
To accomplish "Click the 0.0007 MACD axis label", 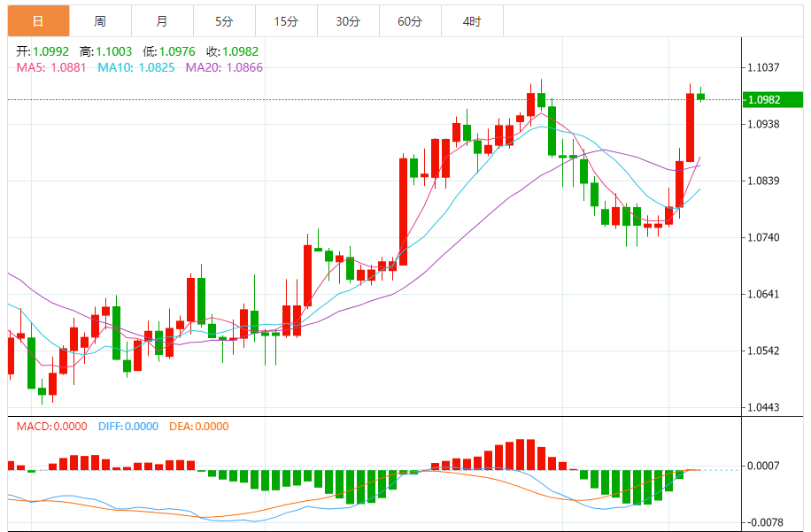I will [x=763, y=466].
